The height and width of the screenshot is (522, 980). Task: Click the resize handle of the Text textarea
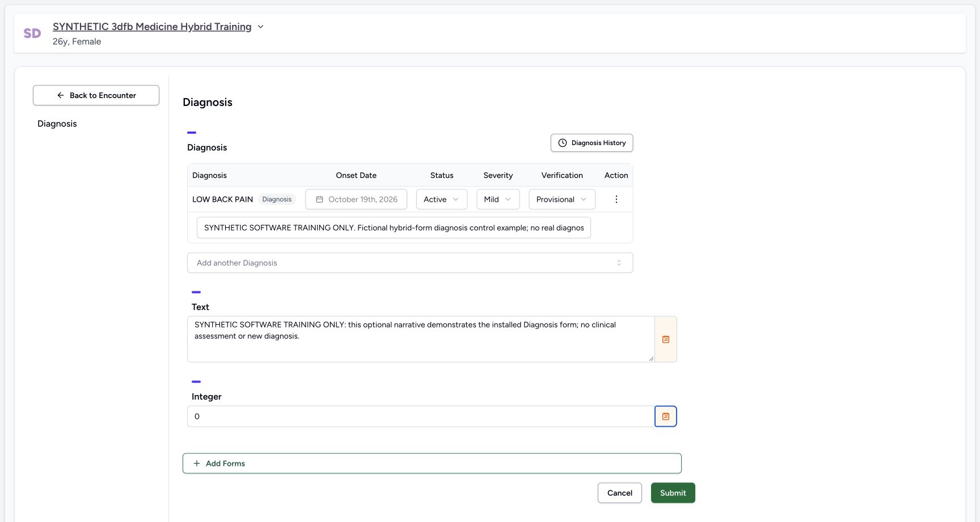651,358
